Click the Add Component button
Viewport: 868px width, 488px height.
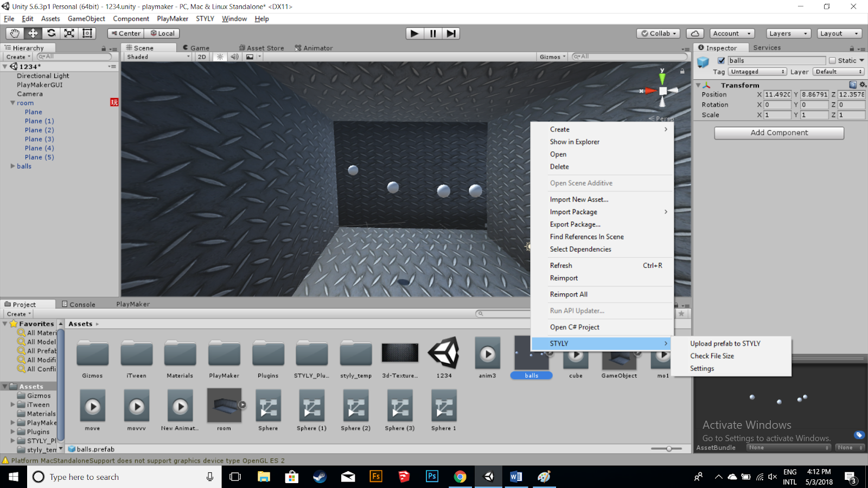pyautogui.click(x=778, y=132)
